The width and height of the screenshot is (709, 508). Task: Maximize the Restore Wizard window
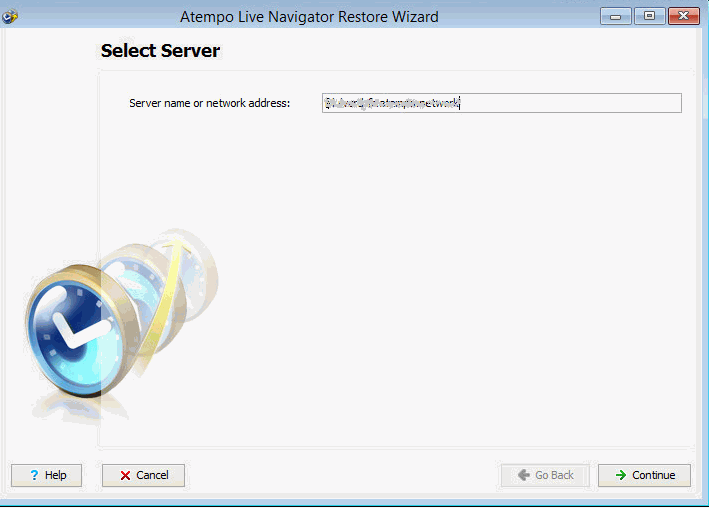tap(649, 16)
